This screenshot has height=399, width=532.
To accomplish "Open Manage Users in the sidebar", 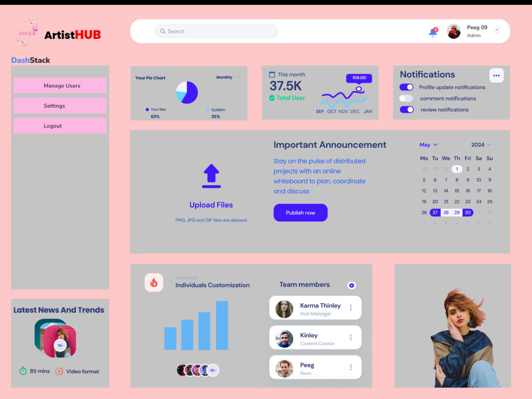I will (60, 86).
